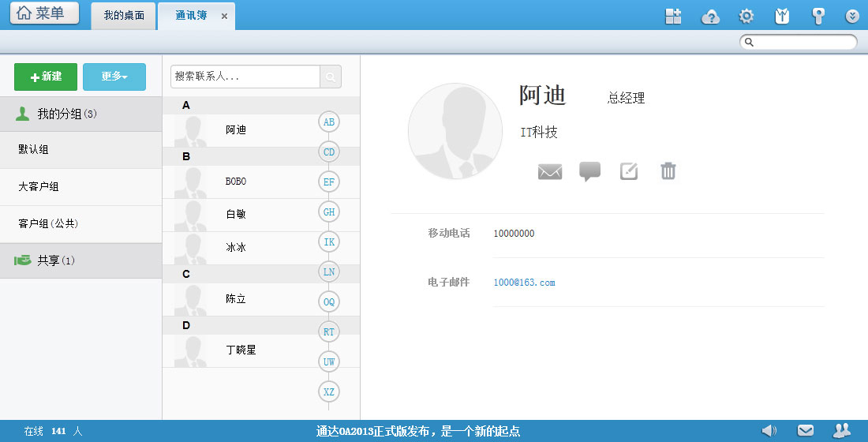Click the speech bubble message icon
Viewport: 868px width, 442px height.
tap(589, 171)
